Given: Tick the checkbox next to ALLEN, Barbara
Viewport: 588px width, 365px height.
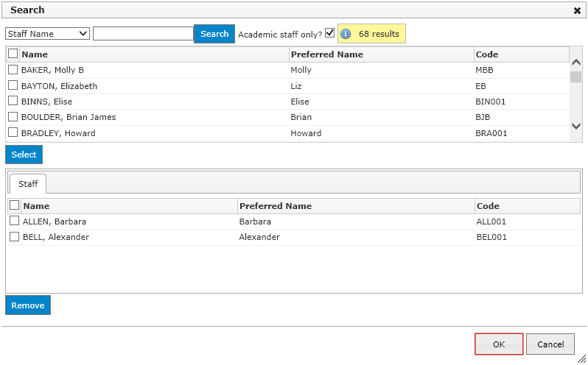Looking at the screenshot, I should click(14, 222).
